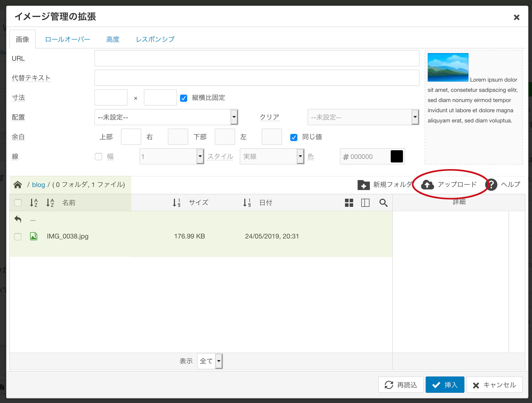Click the black border color swatch
532x403 pixels.
tap(397, 156)
